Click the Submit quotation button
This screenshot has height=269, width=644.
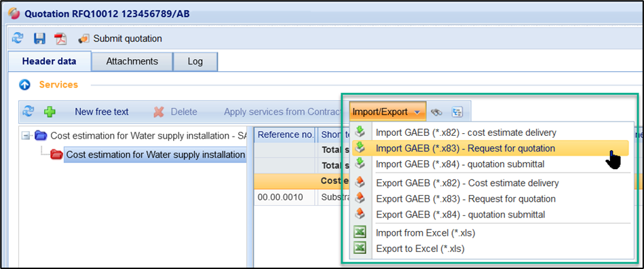pos(120,39)
